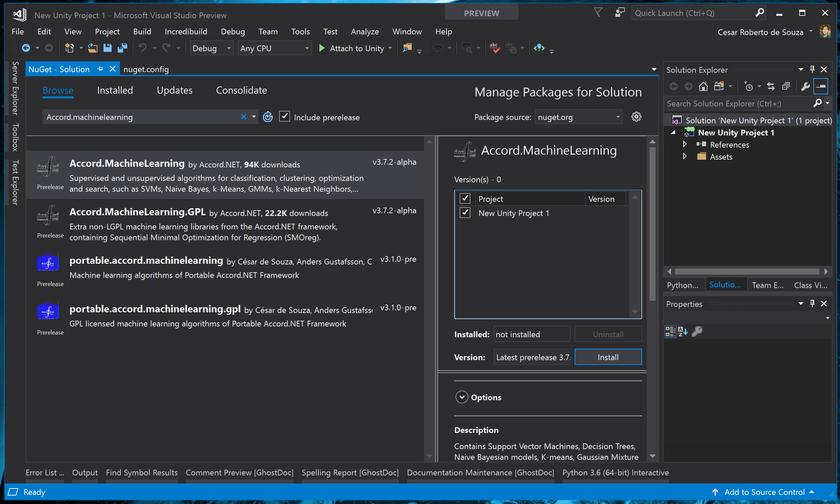Click the Categorized icon in Properties panel
The height and width of the screenshot is (504, 840).
[670, 332]
